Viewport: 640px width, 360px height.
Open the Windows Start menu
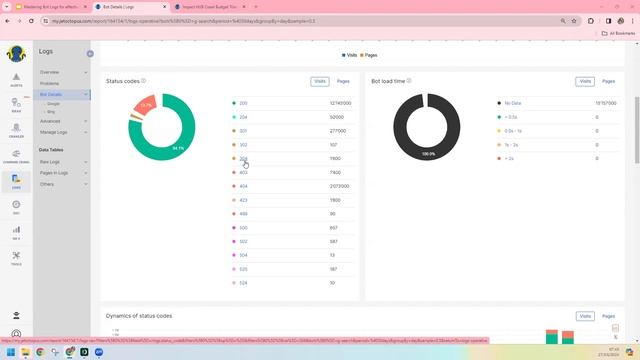[11, 352]
